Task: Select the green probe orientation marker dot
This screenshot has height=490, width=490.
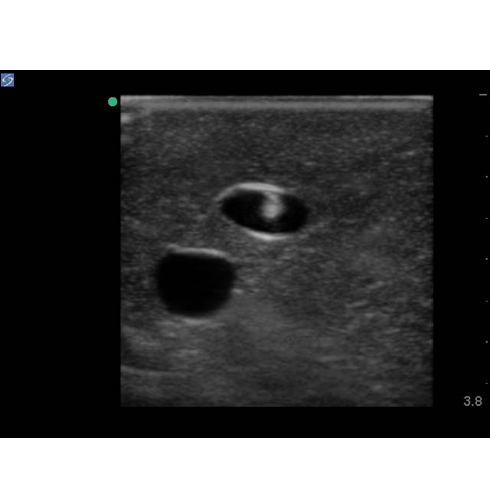Action: pyautogui.click(x=113, y=102)
